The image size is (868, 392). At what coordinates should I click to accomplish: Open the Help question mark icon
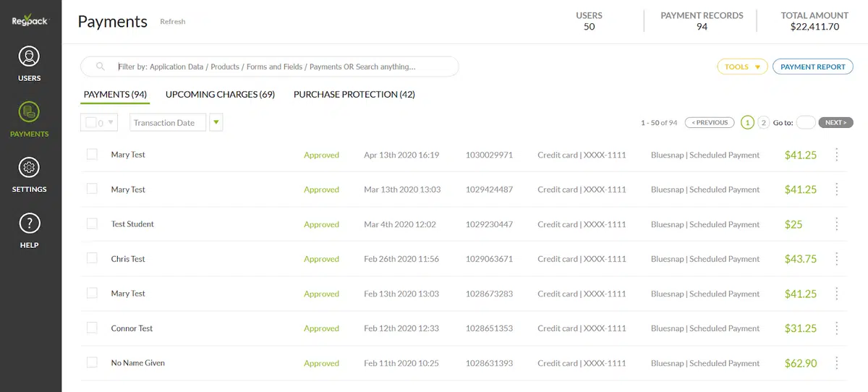tap(29, 223)
